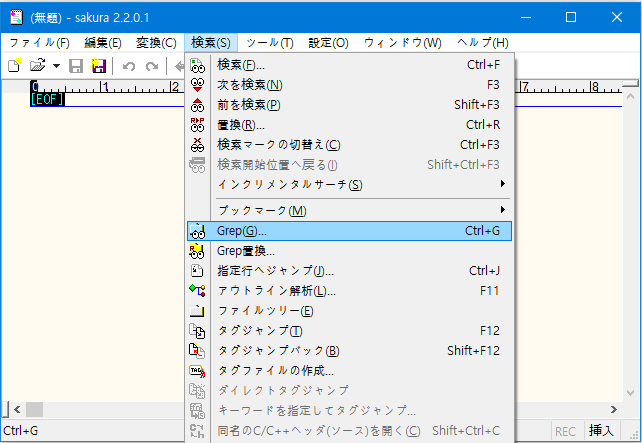The image size is (642, 443).
Task: Choose 次を検索(N) menu entry
Action: [x=349, y=85]
